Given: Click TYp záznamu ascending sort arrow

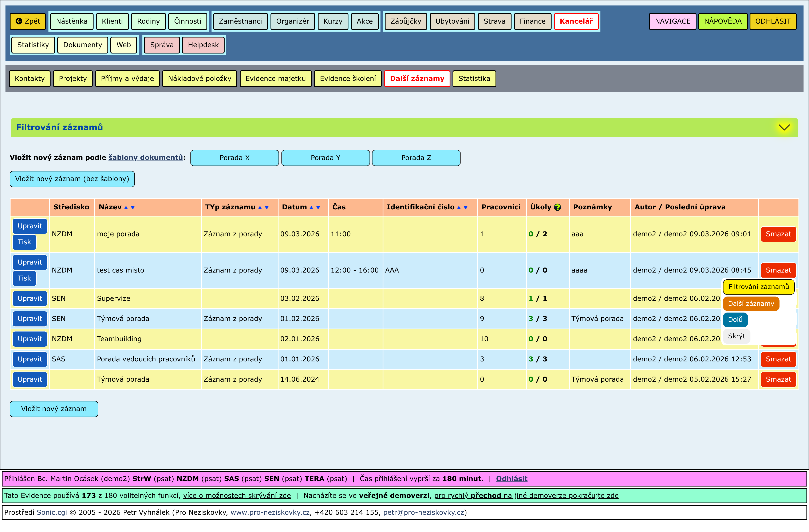Looking at the screenshot, I should coord(260,208).
